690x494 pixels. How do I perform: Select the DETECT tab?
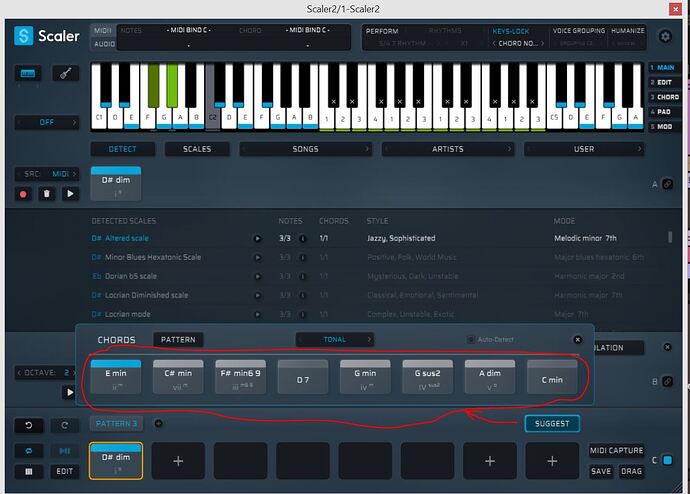(122, 149)
